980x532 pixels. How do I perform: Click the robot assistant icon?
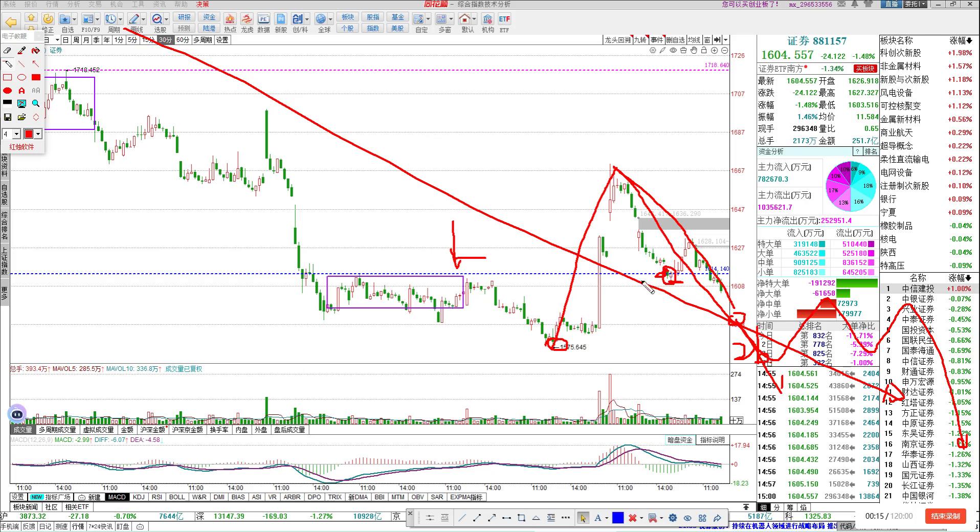pos(17,414)
